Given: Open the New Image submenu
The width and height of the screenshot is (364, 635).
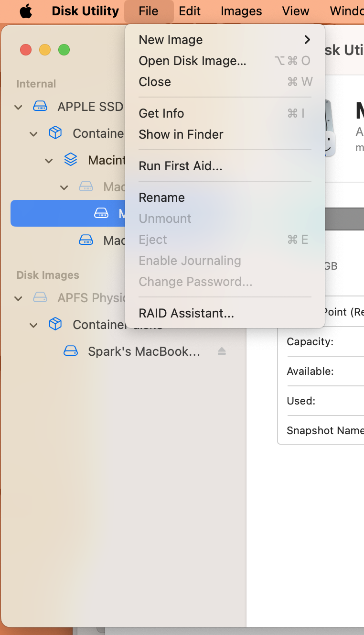Looking at the screenshot, I should click(225, 40).
